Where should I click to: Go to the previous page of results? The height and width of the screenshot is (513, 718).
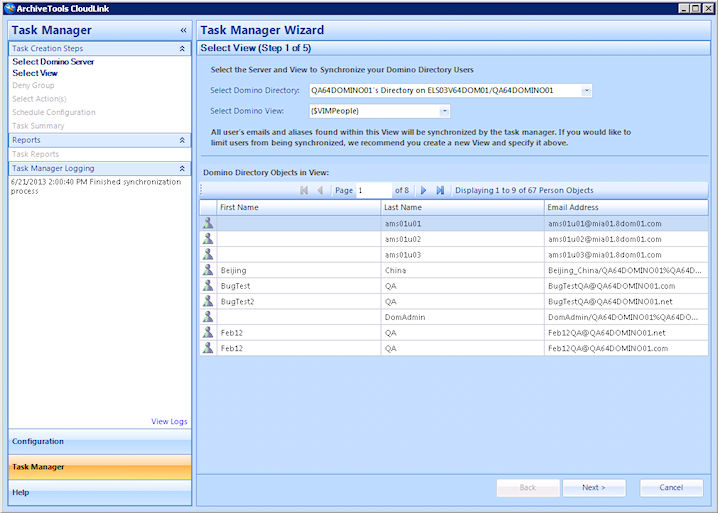pyautogui.click(x=320, y=190)
